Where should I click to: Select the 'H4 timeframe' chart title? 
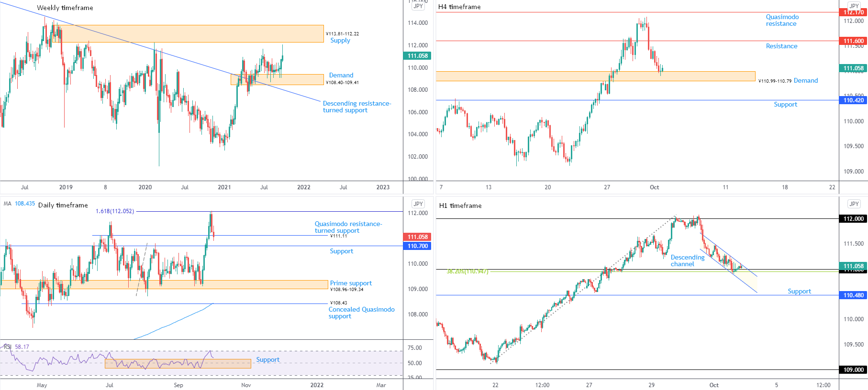459,7
